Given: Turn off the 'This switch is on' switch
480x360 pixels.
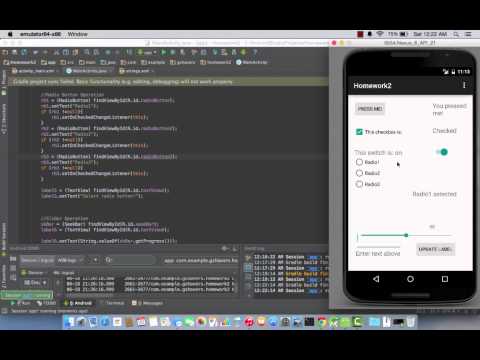Looking at the screenshot, I should click(442, 152).
